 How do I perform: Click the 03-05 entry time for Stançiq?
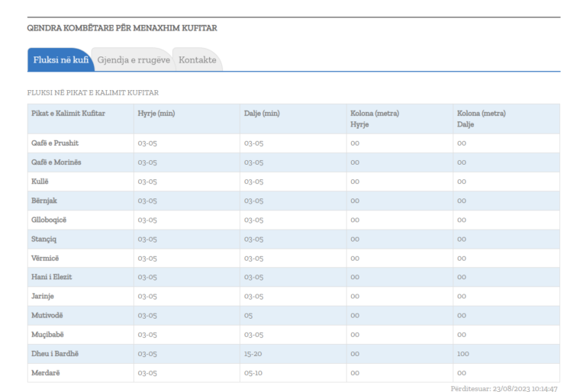click(x=147, y=239)
